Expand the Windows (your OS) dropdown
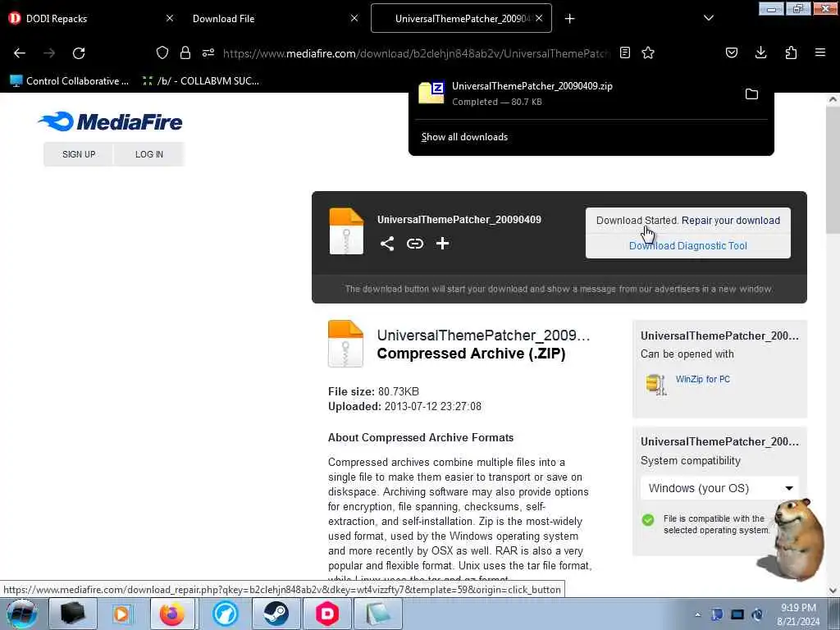Image resolution: width=840 pixels, height=630 pixels. 719,488
